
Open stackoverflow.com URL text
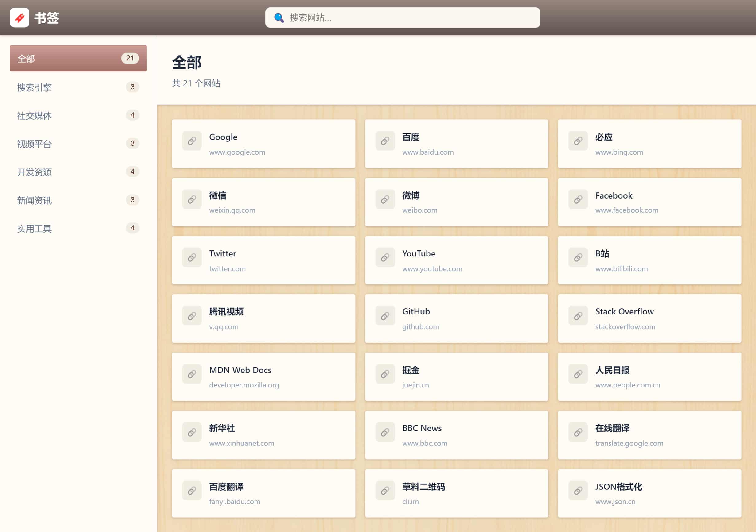pyautogui.click(x=625, y=327)
